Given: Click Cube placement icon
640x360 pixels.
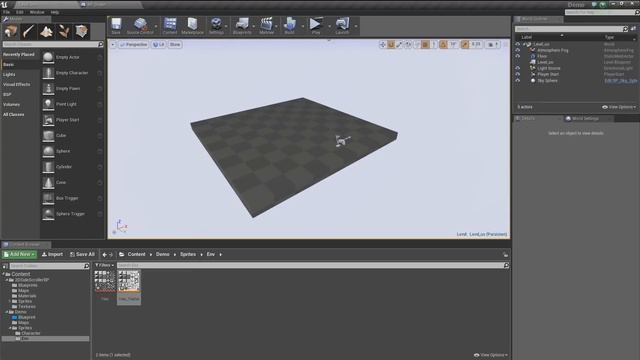Looking at the screenshot, I should [x=48, y=136].
